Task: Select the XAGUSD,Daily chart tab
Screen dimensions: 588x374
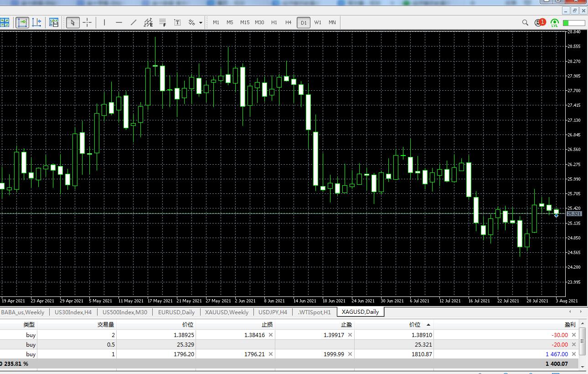Action: [x=360, y=312]
